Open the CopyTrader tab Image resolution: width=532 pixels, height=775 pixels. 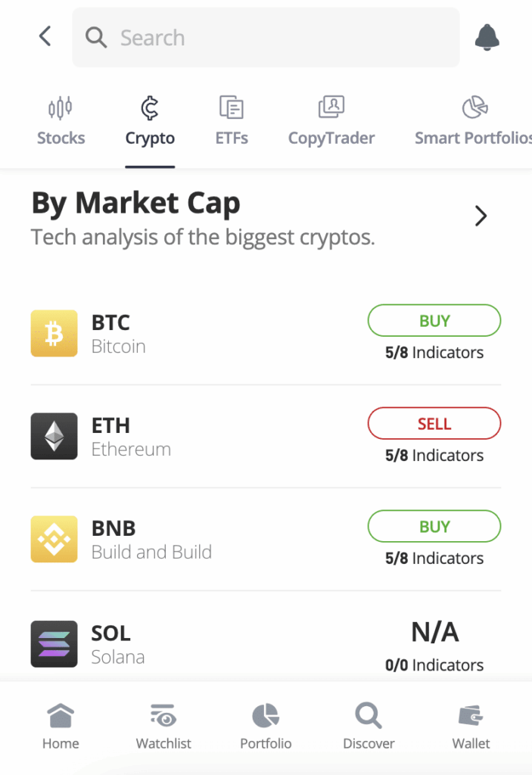pyautogui.click(x=331, y=121)
